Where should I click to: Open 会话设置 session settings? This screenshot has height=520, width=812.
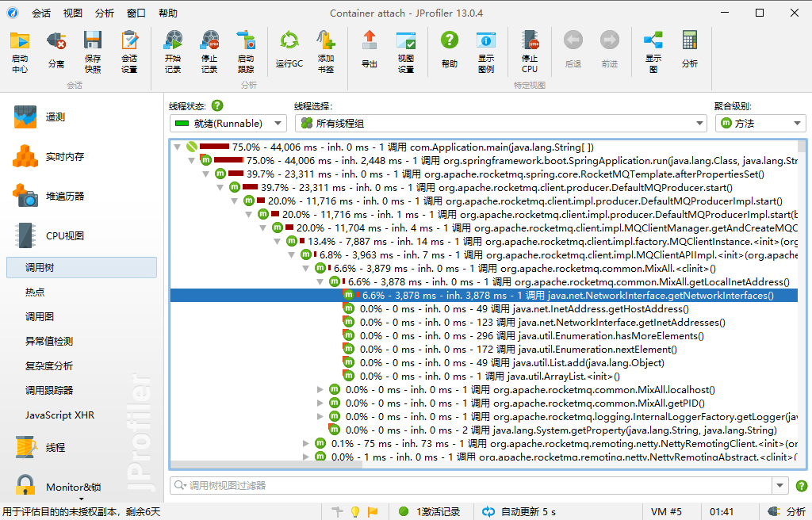(129, 52)
